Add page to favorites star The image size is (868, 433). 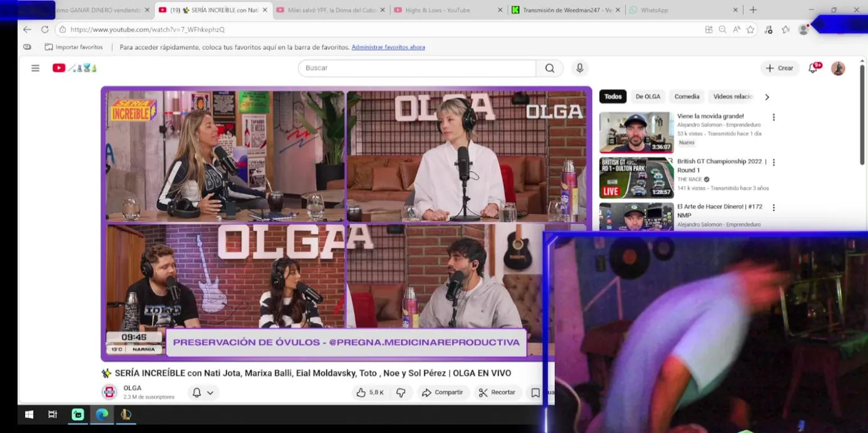[750, 29]
